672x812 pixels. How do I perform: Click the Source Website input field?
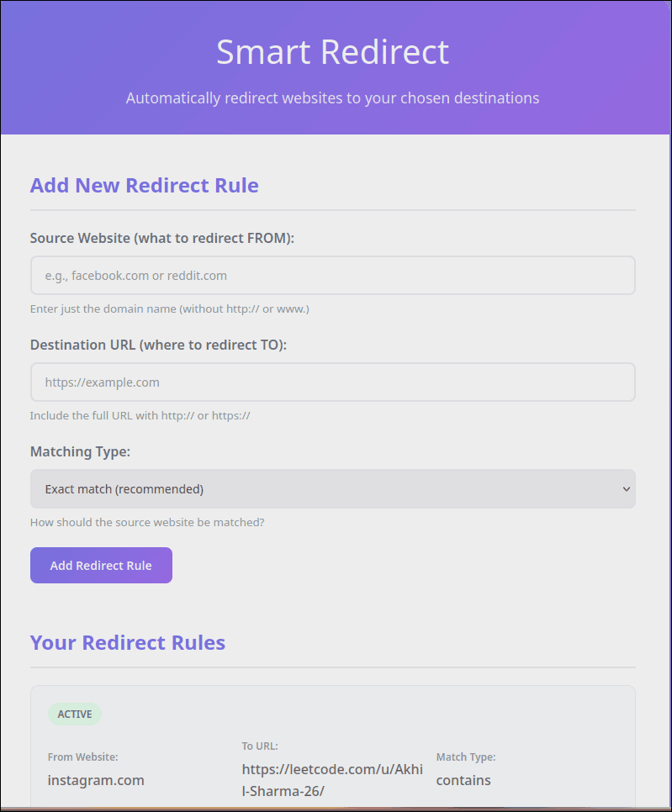332,275
